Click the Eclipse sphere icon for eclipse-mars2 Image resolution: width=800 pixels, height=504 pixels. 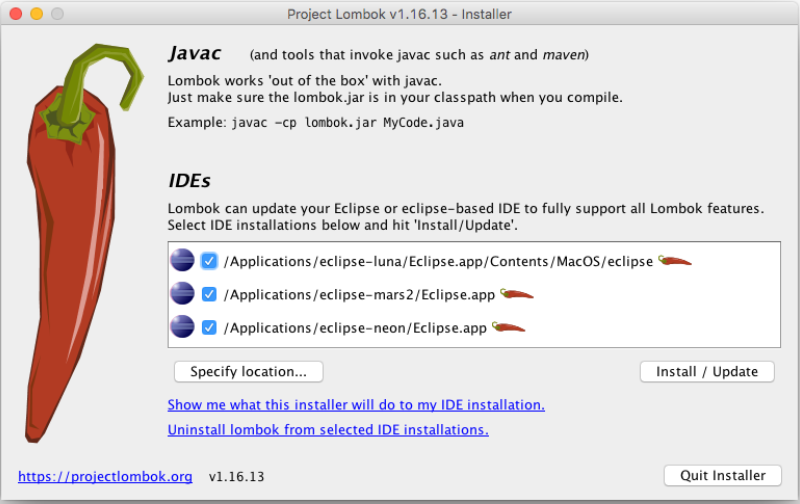pyautogui.click(x=182, y=293)
